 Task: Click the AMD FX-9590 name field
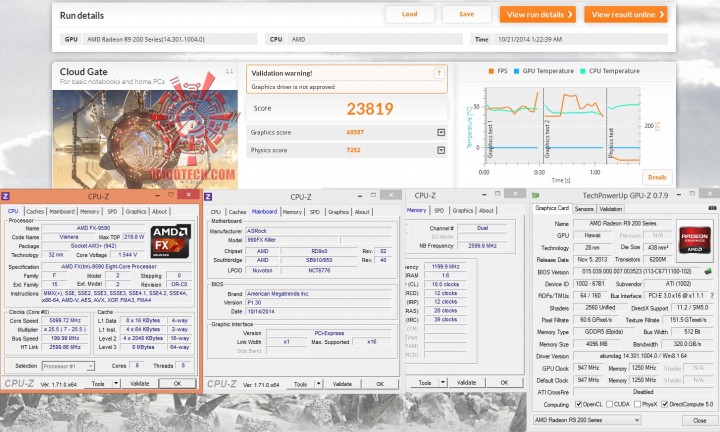coord(93,228)
